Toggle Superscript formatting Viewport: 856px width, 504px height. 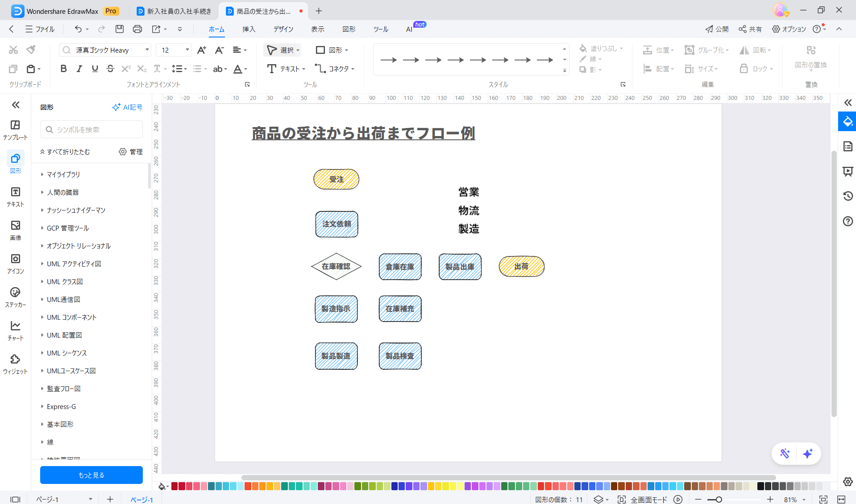click(x=126, y=69)
